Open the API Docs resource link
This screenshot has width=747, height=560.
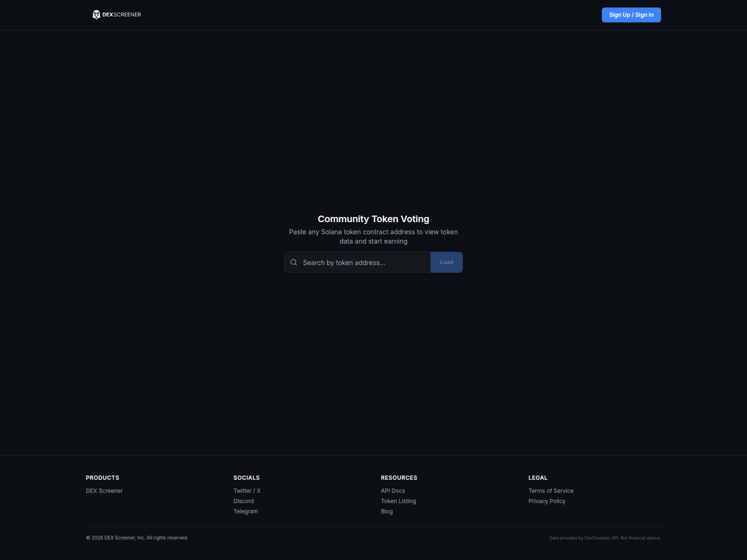(x=393, y=490)
